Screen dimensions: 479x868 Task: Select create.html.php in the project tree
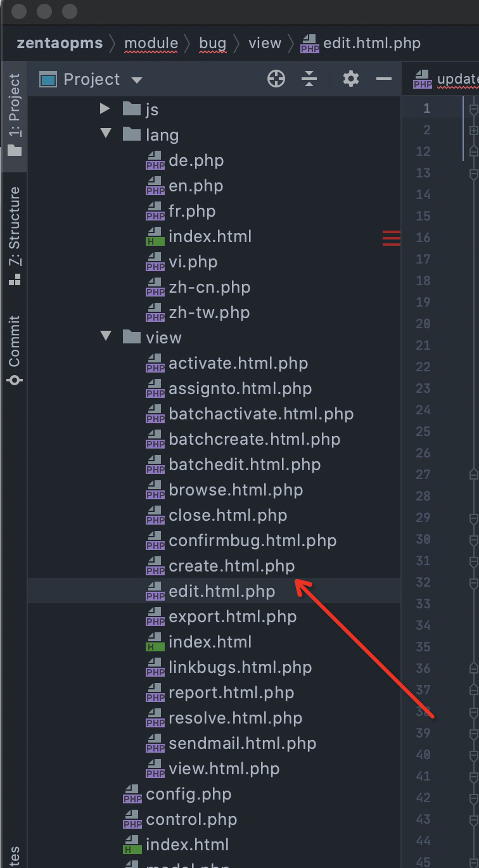point(231,566)
